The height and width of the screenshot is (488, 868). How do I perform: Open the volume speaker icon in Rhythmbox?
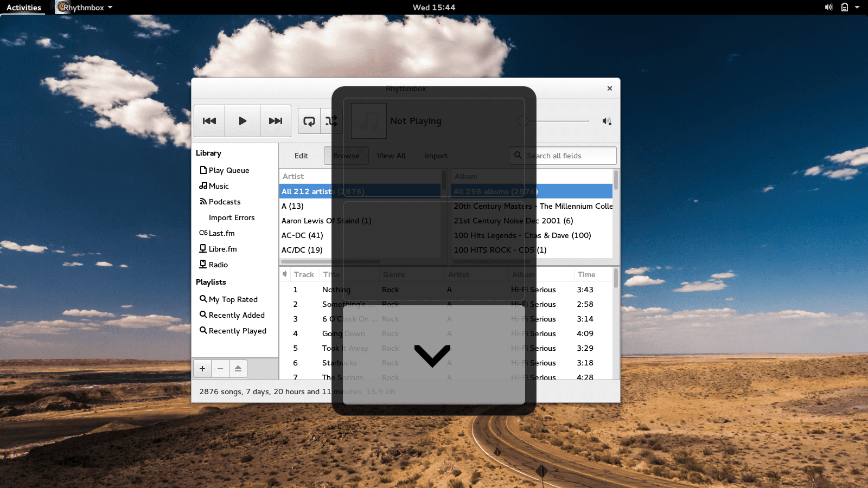(607, 121)
